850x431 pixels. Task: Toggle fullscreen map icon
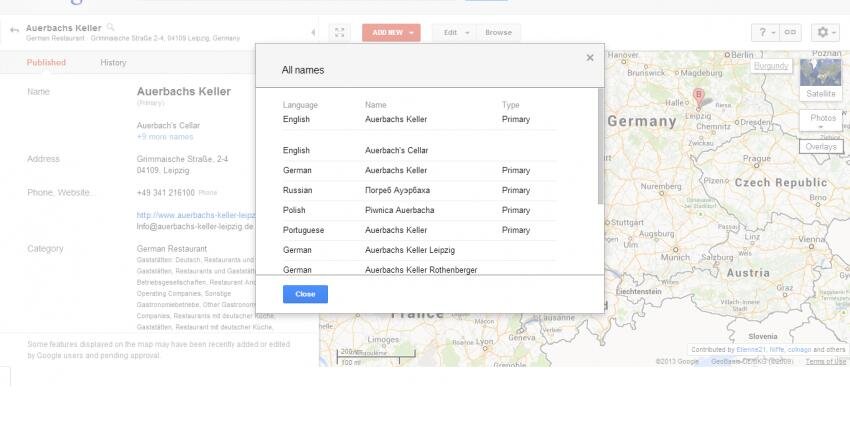(339, 33)
